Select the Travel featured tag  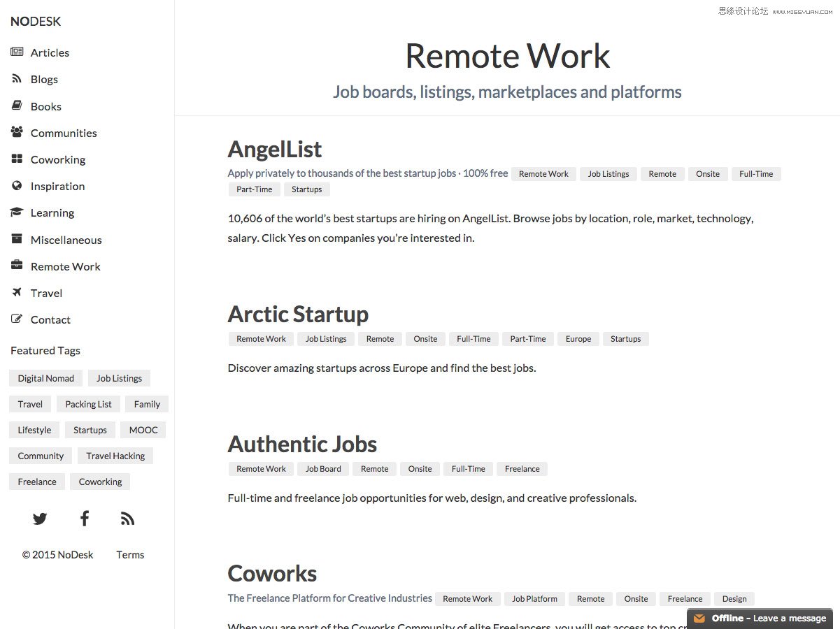[30, 404]
